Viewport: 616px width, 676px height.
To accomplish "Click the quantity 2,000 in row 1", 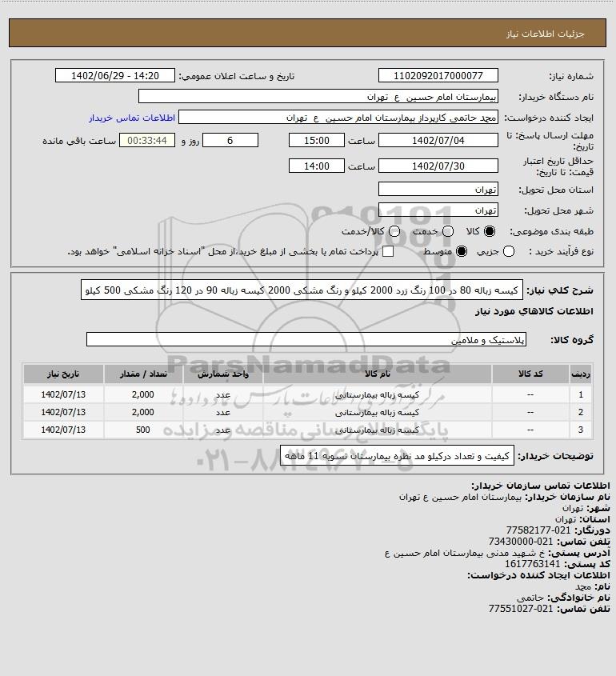I will coord(142,394).
